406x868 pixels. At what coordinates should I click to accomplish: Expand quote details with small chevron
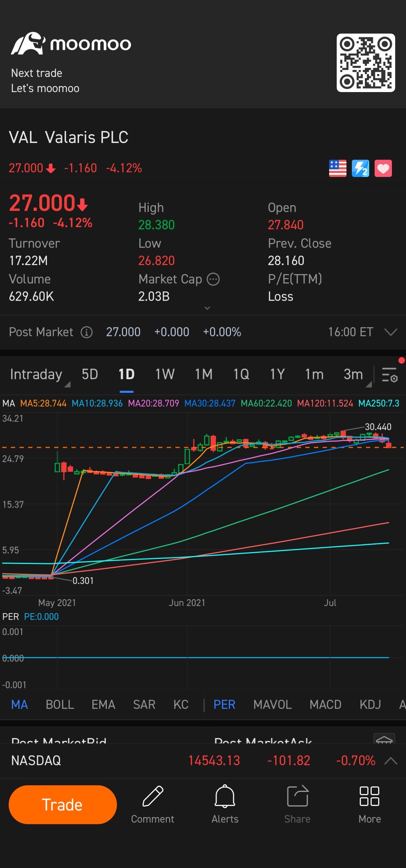click(x=207, y=308)
